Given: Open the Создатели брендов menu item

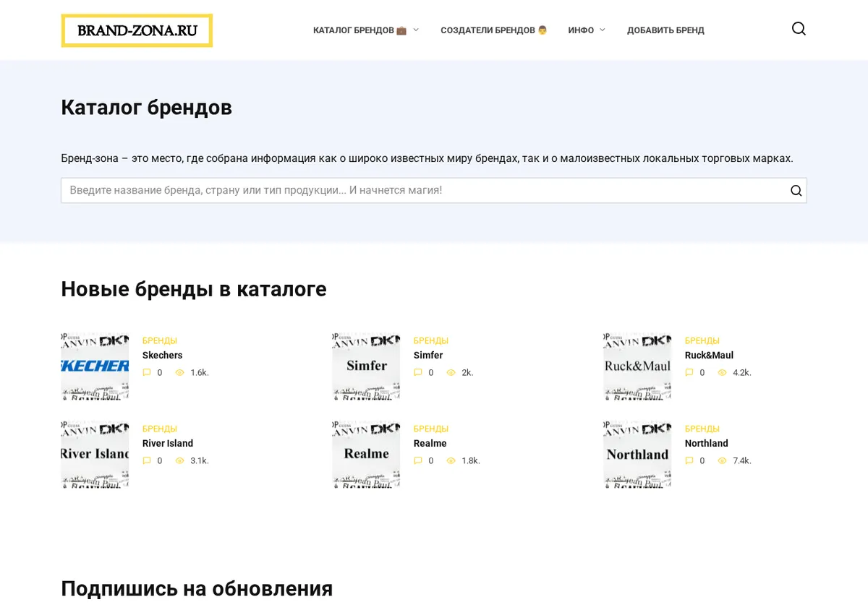Looking at the screenshot, I should click(494, 30).
